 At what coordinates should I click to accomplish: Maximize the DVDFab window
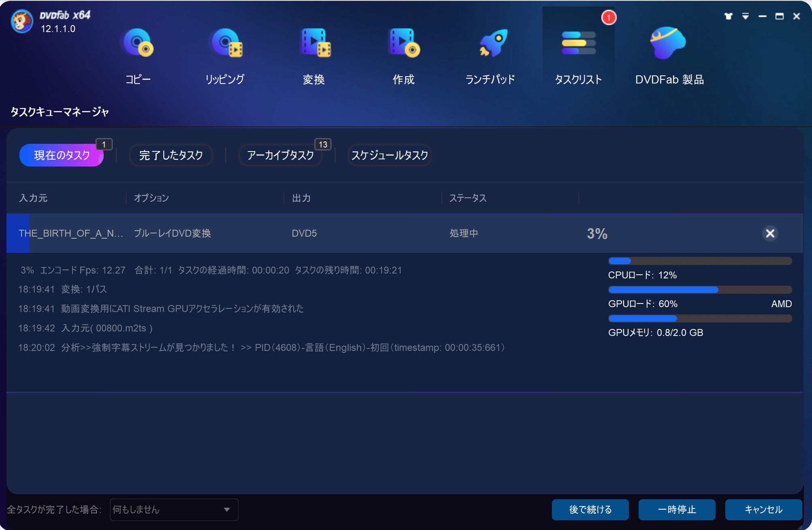click(780, 16)
